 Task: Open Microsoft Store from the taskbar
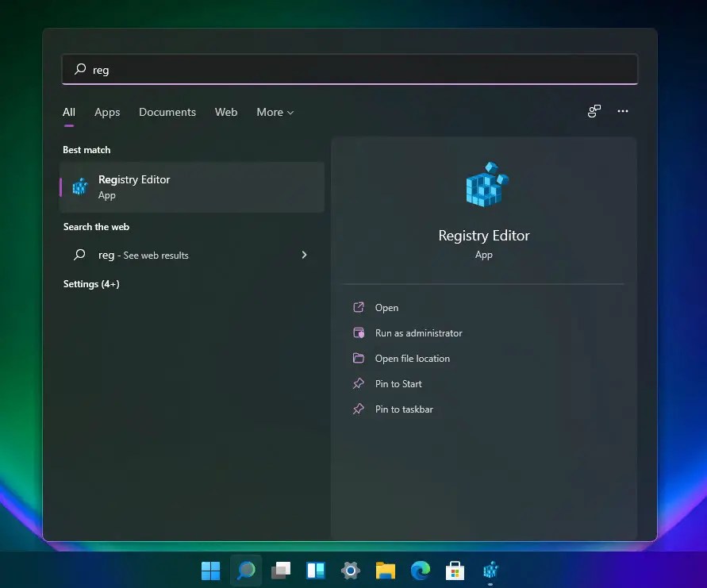tap(455, 571)
